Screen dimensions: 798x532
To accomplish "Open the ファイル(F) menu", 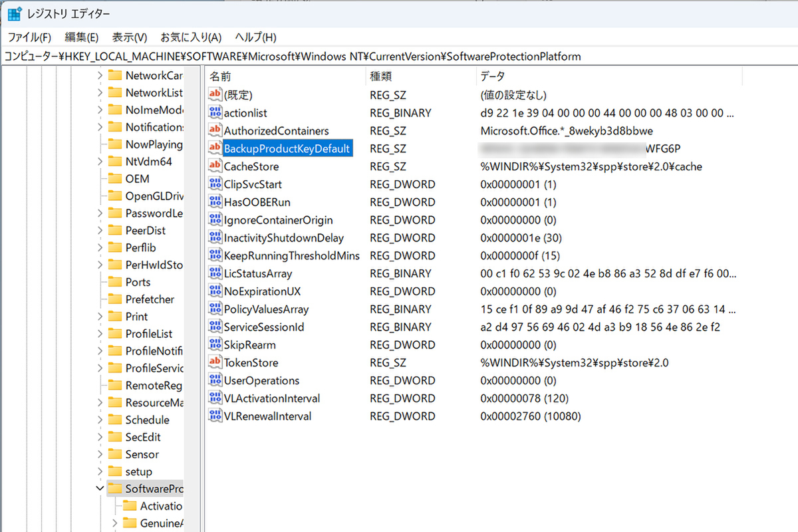I will (29, 37).
